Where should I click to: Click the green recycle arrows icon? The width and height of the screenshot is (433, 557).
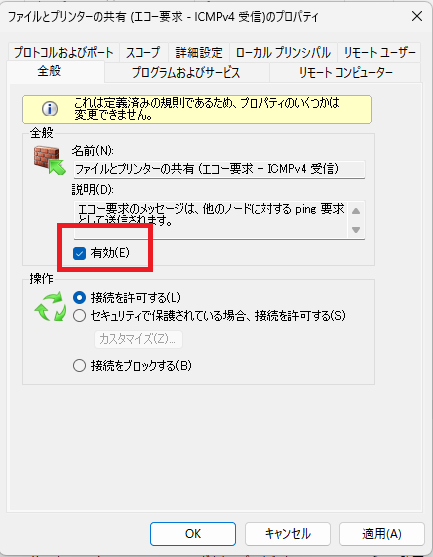coord(50,306)
